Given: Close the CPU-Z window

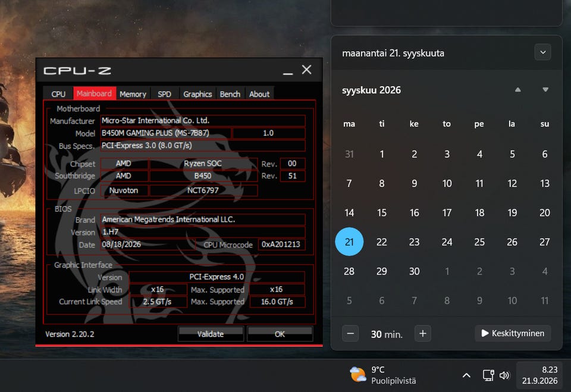Looking at the screenshot, I should point(307,70).
